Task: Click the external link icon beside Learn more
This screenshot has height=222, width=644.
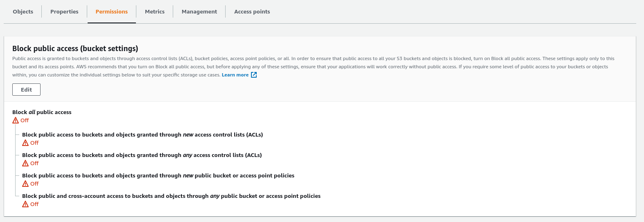Action: point(254,75)
